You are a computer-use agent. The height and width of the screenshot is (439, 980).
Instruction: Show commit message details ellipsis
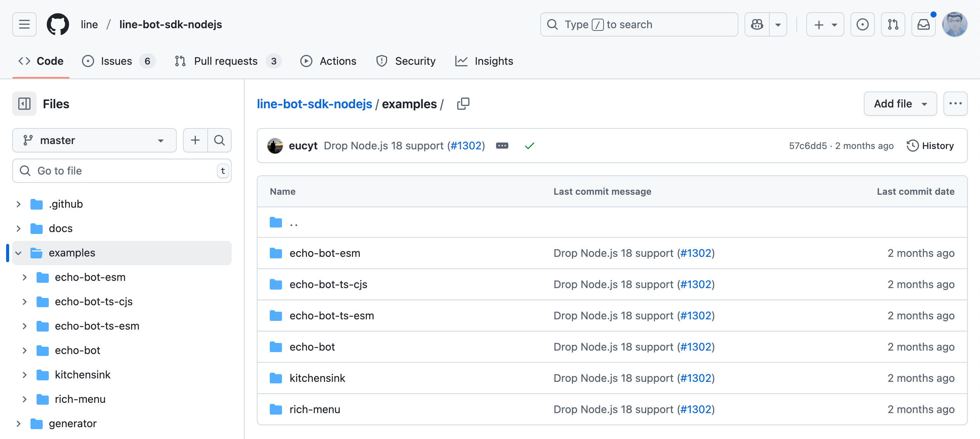click(502, 146)
